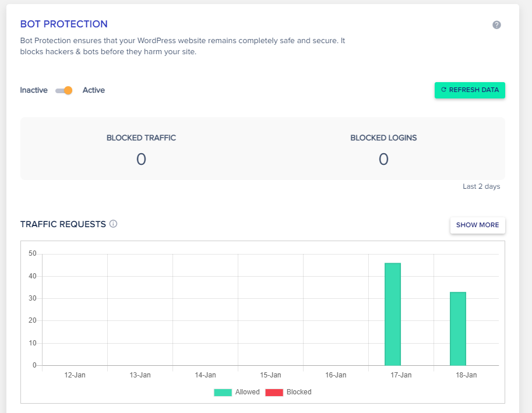Click the 16-Jan axis label

pos(336,375)
